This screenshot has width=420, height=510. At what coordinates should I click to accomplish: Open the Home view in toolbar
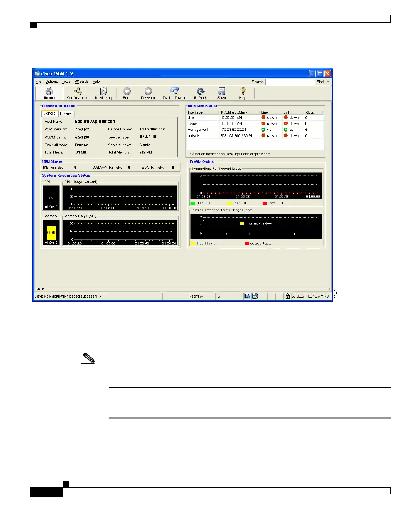point(49,93)
